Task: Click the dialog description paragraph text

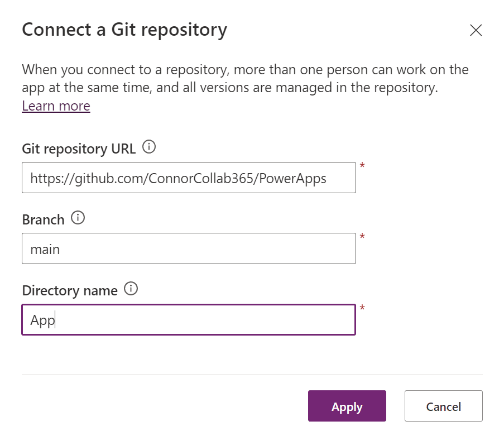Action: (245, 79)
